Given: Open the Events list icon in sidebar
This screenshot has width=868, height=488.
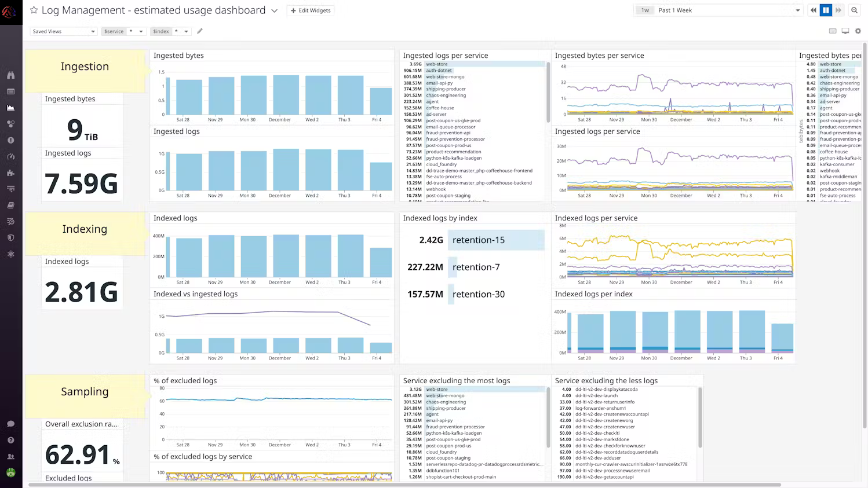Looking at the screenshot, I should click(10, 91).
